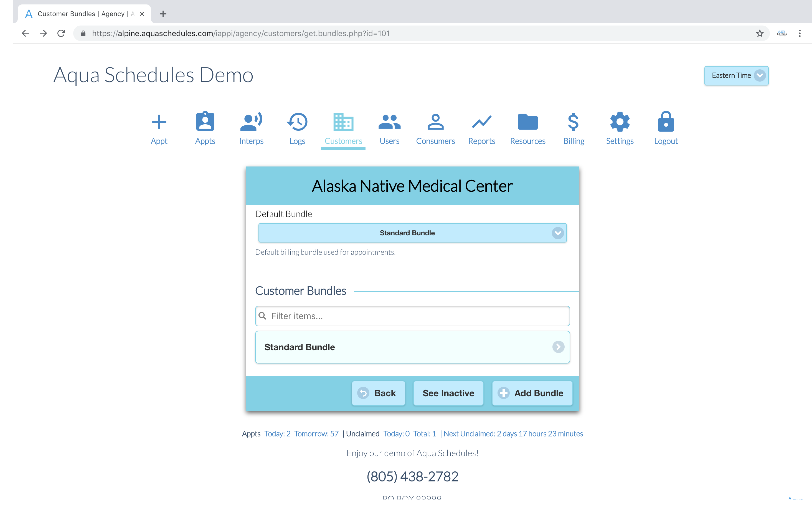
Task: Open the Standard Bundle list item
Action: pyautogui.click(x=412, y=347)
